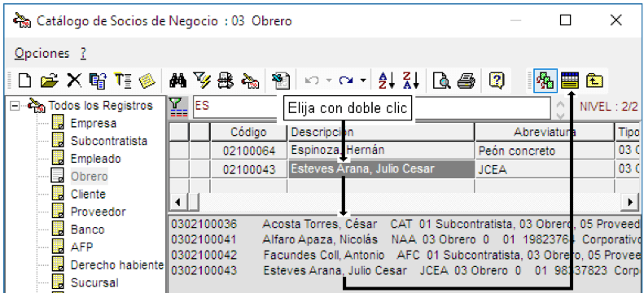This screenshot has width=644, height=293.
Task: Click the New record blank page icon
Action: pos(24,81)
